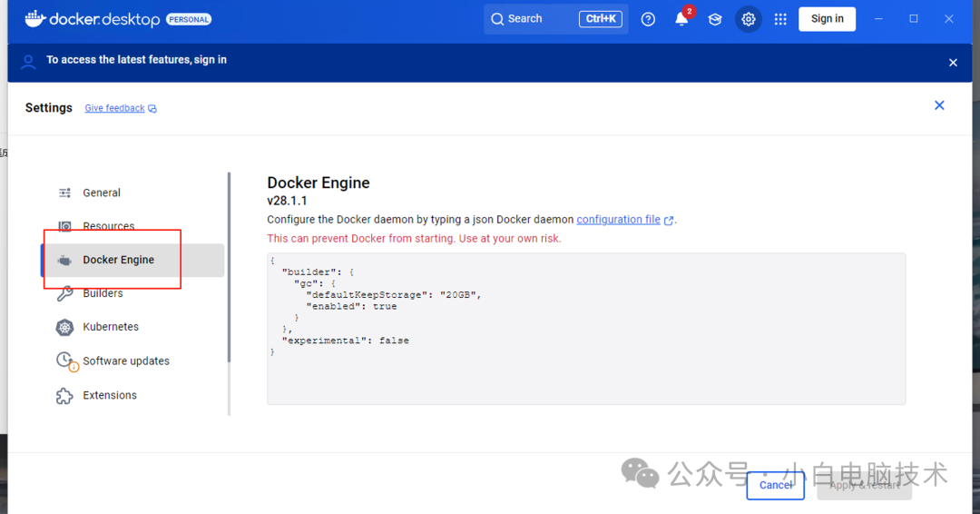Click the Kubernetes wheel icon

65,327
